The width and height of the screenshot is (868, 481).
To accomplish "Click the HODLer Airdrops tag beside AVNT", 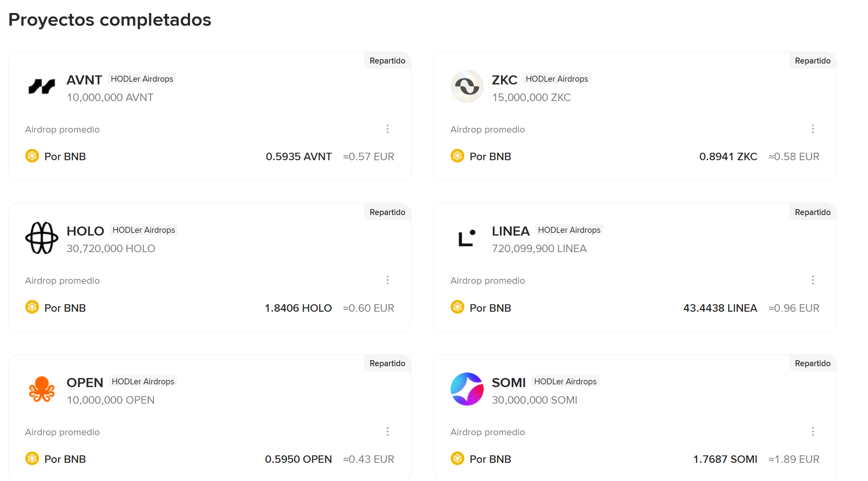I will [x=142, y=79].
